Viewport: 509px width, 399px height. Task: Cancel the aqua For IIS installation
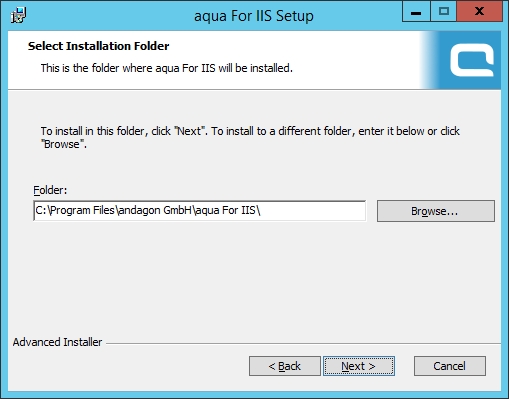click(450, 366)
